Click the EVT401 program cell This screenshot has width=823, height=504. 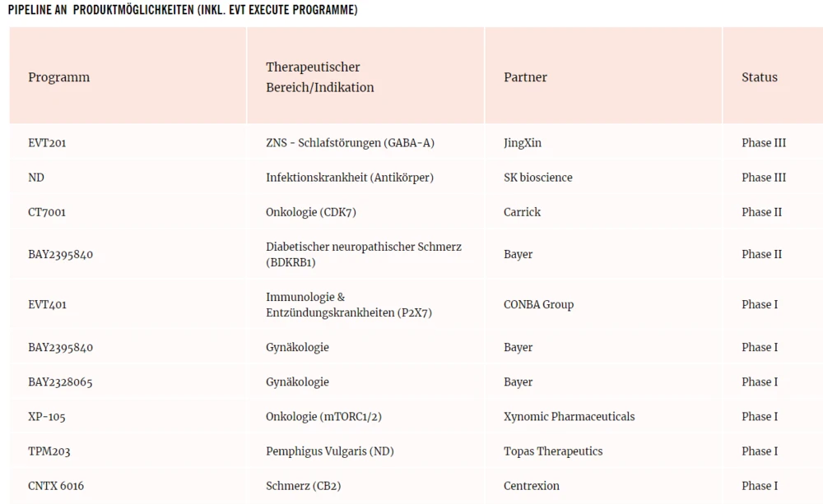(47, 305)
